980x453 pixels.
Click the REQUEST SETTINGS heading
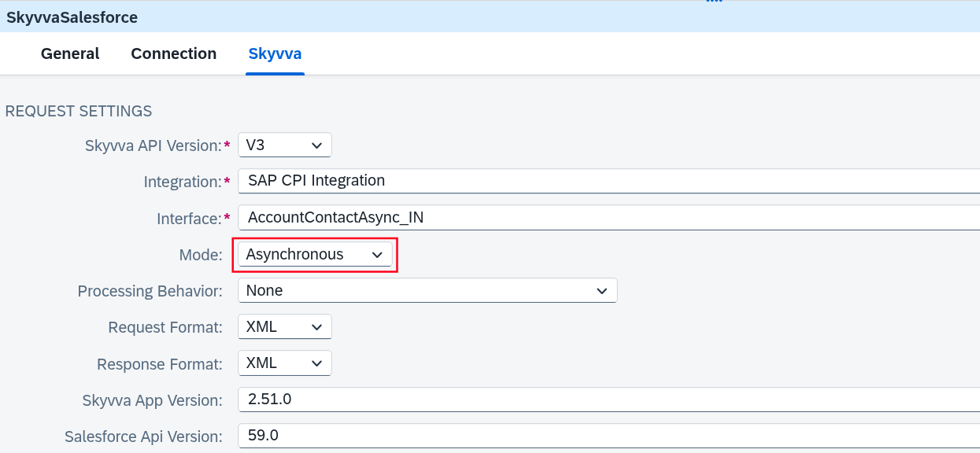79,112
